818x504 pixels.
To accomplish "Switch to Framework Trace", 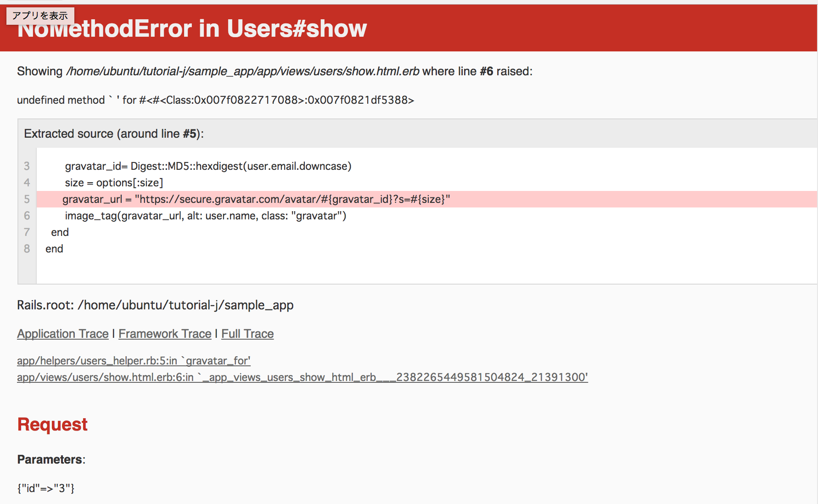I will tap(165, 334).
